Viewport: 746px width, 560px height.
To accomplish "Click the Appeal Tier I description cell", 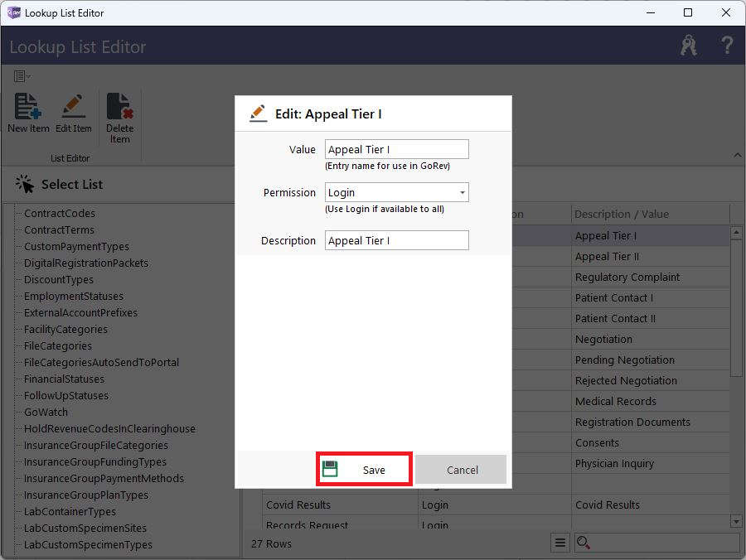I will click(x=650, y=236).
